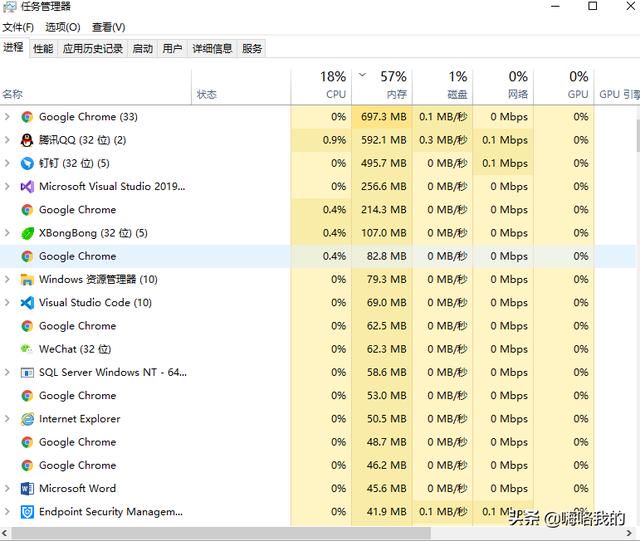Click the SQL Server Windows NT icon
The height and width of the screenshot is (541, 640).
(27, 373)
